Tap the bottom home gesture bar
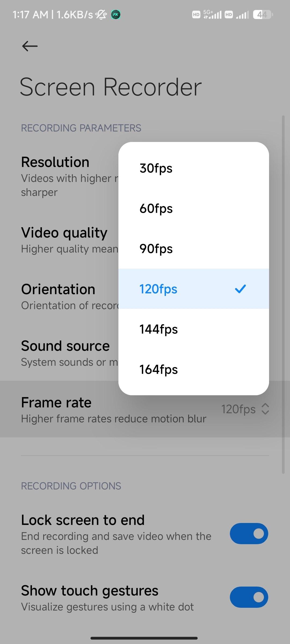Viewport: 290px width, 644px height. click(144, 638)
